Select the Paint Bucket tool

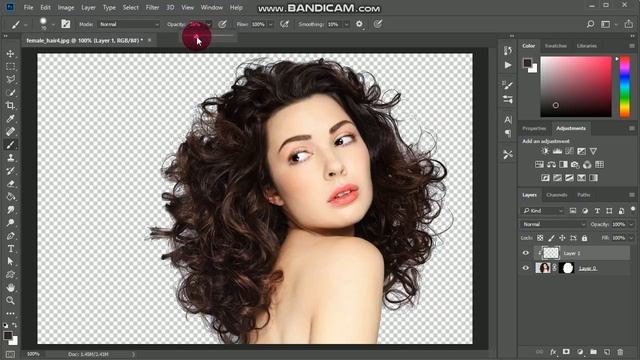pos(11,196)
